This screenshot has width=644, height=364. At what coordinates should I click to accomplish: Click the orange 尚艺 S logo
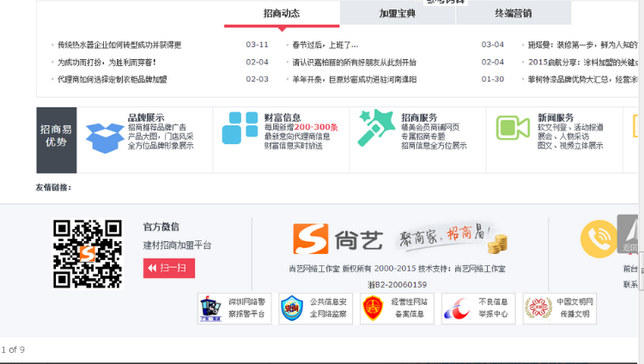click(x=311, y=239)
